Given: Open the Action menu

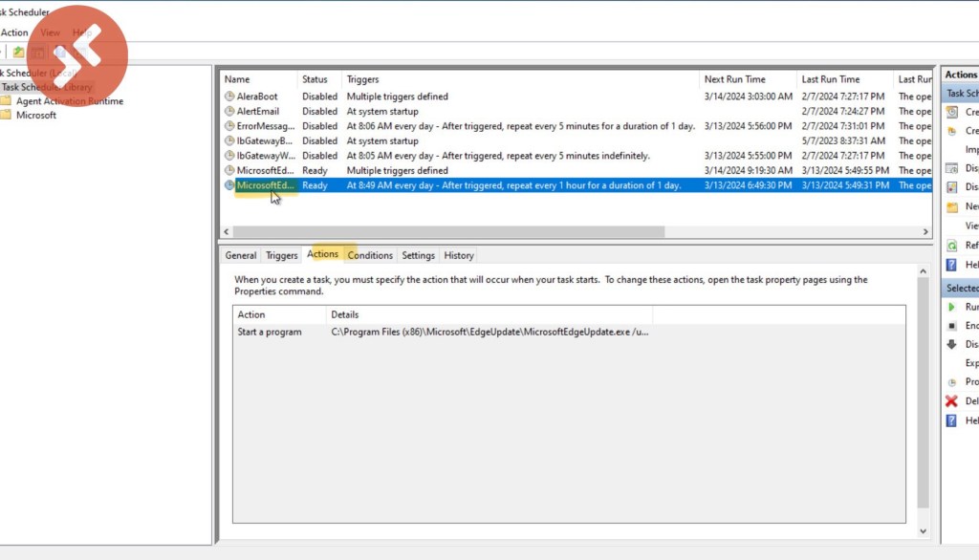Looking at the screenshot, I should click(14, 32).
